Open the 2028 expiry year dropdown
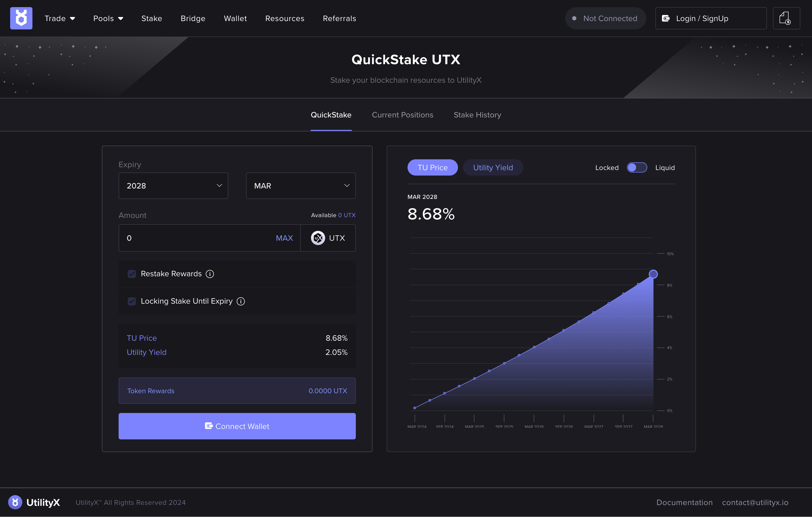The image size is (812, 517). (x=173, y=186)
